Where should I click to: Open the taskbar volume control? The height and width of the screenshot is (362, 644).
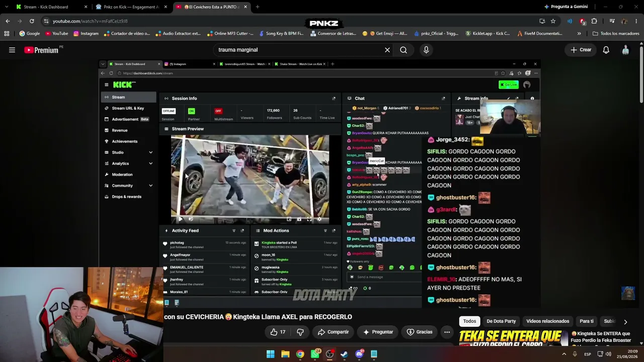pos(608,354)
